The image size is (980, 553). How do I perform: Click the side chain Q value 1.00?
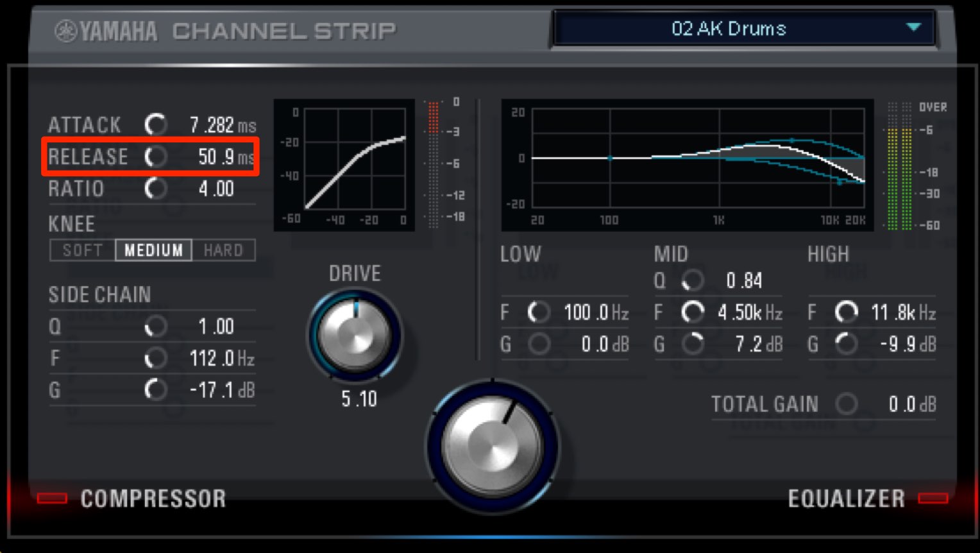click(216, 327)
